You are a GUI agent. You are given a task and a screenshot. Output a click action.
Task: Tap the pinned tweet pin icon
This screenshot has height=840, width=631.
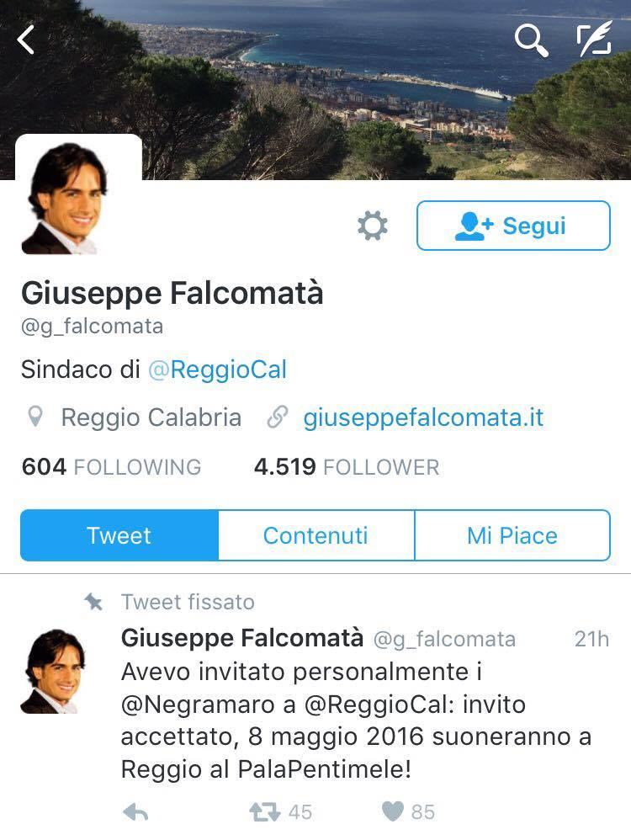pyautogui.click(x=93, y=602)
